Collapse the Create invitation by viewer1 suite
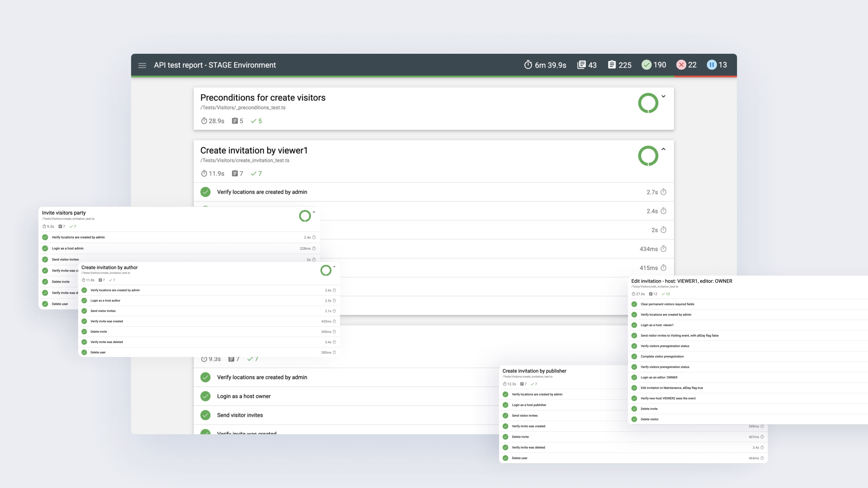 pos(663,149)
